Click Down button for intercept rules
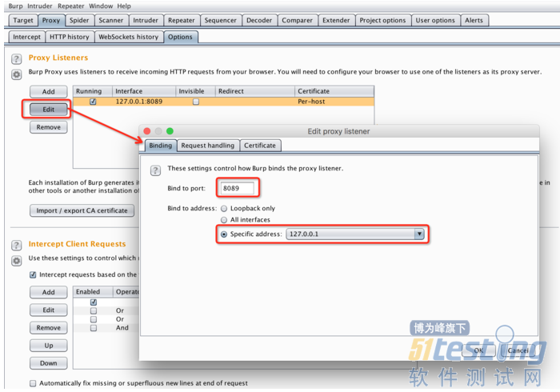The image size is (560, 392). (49, 363)
